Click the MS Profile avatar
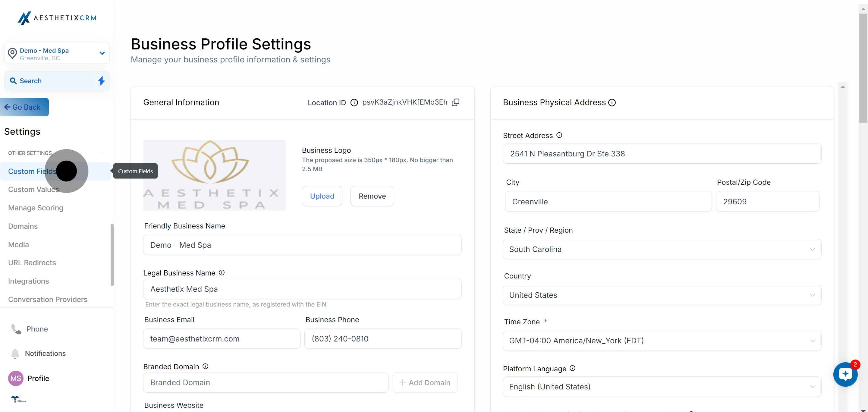The height and width of the screenshot is (412, 868). click(15, 378)
